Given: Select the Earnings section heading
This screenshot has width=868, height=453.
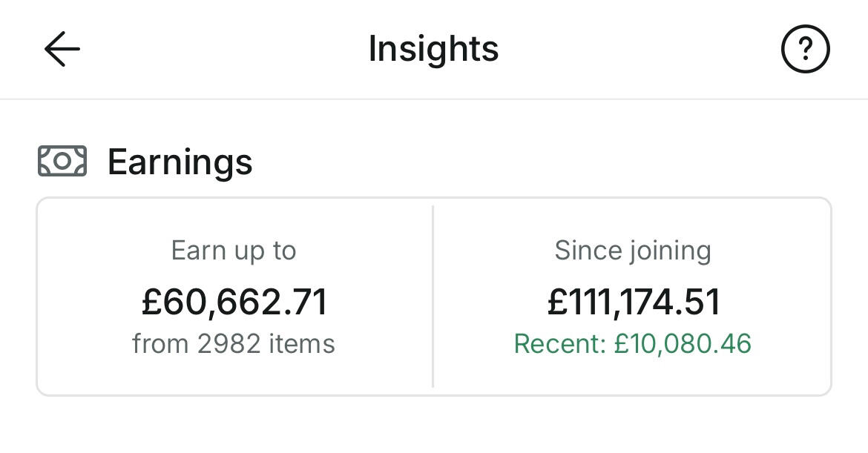Looking at the screenshot, I should pyautogui.click(x=180, y=162).
